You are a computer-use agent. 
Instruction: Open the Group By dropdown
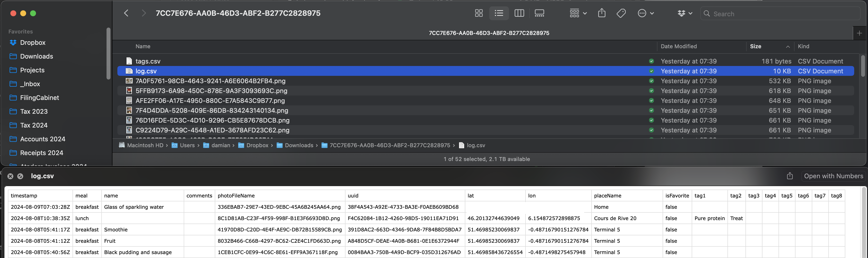(x=578, y=14)
